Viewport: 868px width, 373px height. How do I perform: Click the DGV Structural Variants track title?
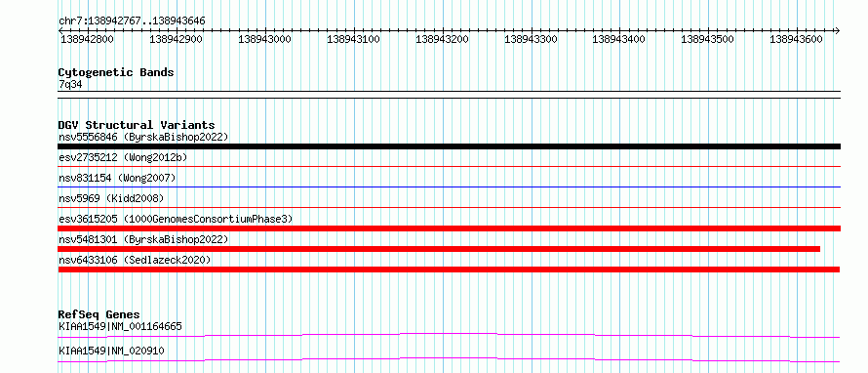click(137, 125)
